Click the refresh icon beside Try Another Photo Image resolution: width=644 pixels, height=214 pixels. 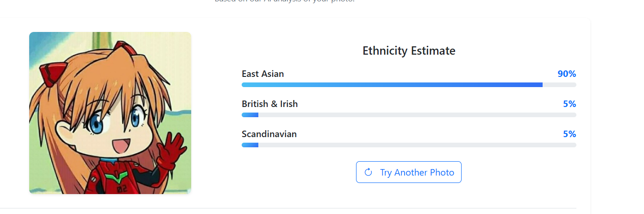click(369, 172)
